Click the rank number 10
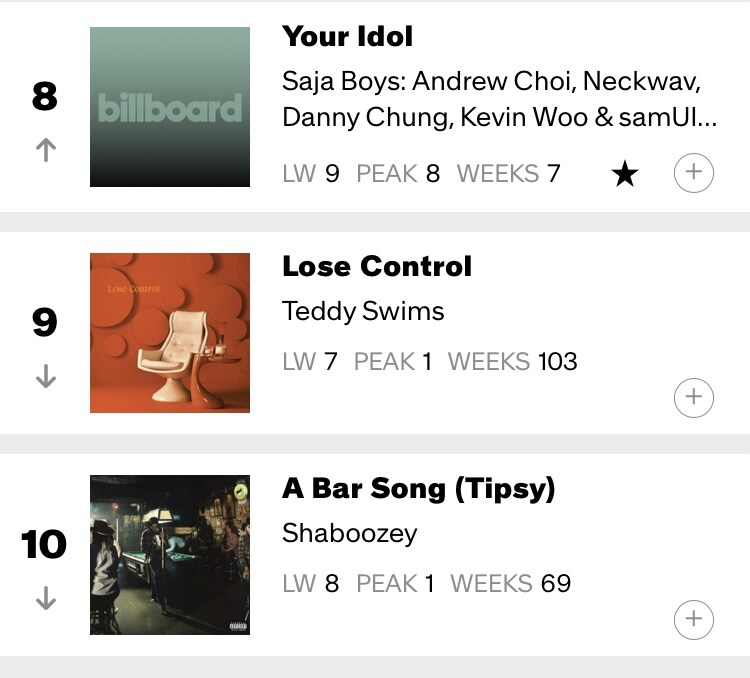Image resolution: width=750 pixels, height=678 pixels. click(x=45, y=545)
